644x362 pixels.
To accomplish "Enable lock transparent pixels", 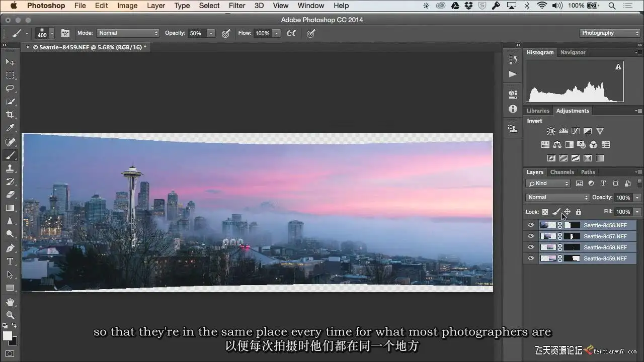I will click(545, 212).
